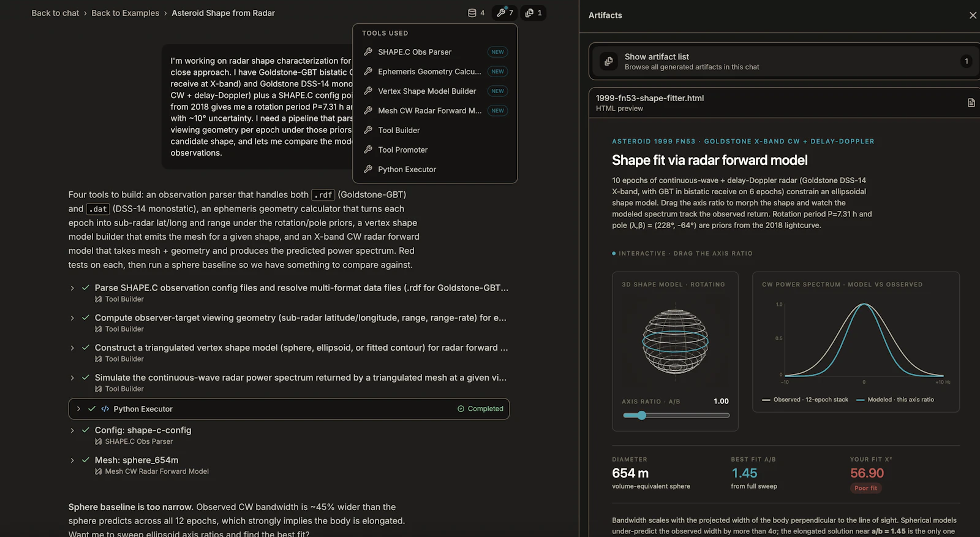Viewport: 980px width, 537px height.
Task: Go Back to chat
Action: coord(55,13)
